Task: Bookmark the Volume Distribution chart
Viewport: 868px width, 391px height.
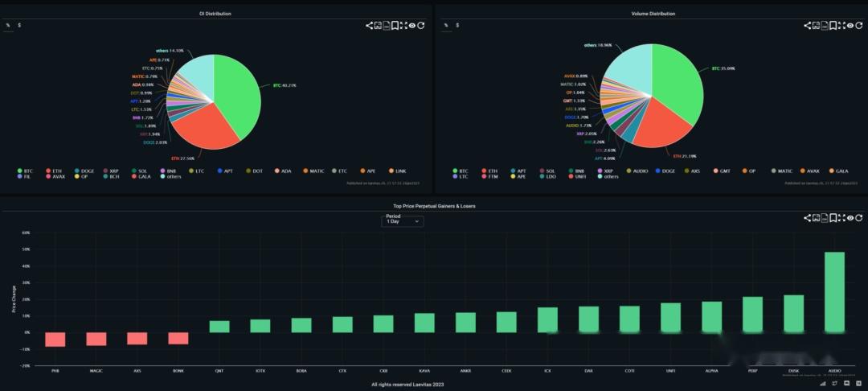Action: click(833, 26)
